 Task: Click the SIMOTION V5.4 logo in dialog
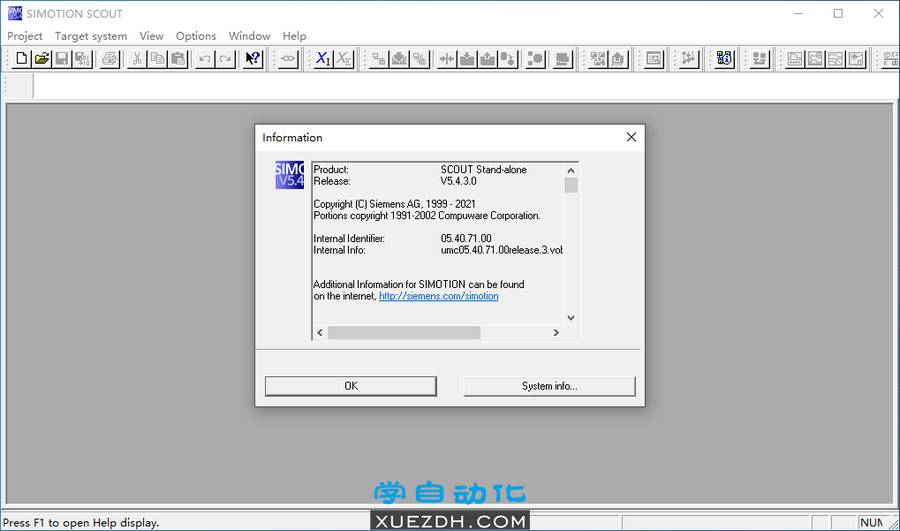coord(289,175)
